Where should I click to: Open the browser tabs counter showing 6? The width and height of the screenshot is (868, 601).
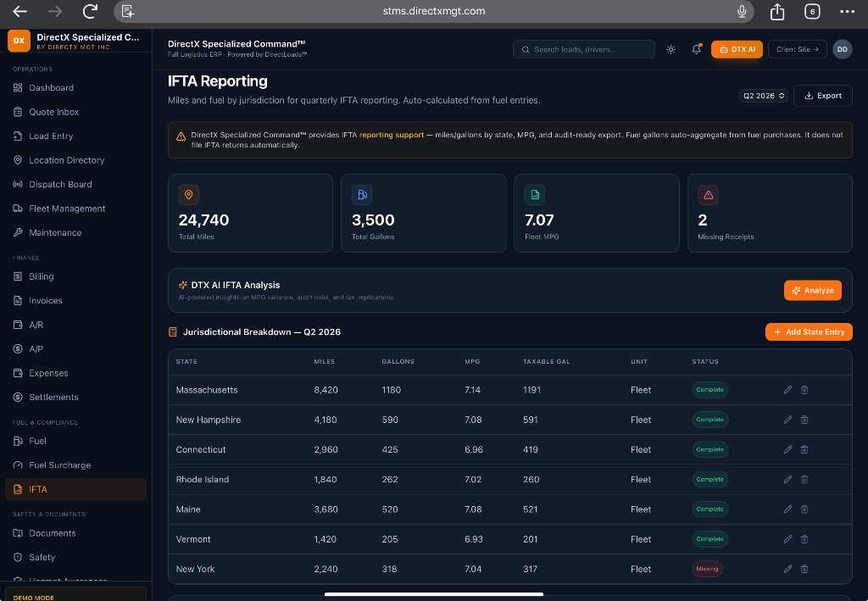pos(812,11)
